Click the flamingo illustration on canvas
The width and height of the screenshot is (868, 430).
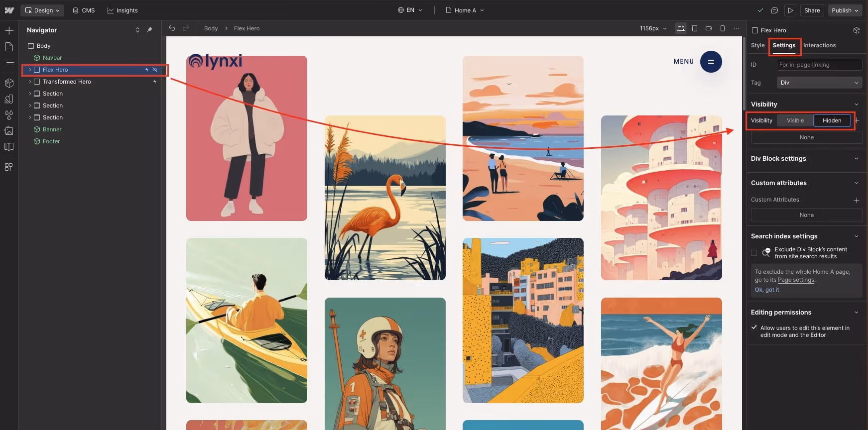[385, 198]
